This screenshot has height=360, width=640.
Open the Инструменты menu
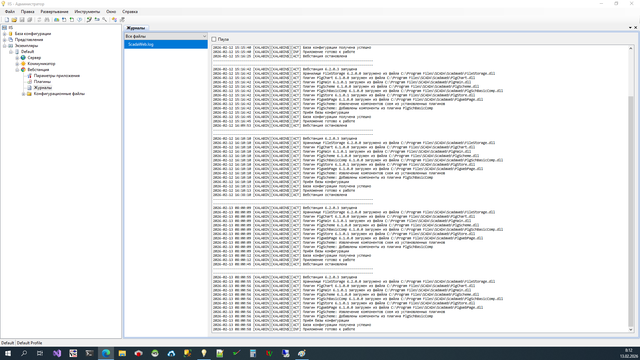click(x=87, y=12)
